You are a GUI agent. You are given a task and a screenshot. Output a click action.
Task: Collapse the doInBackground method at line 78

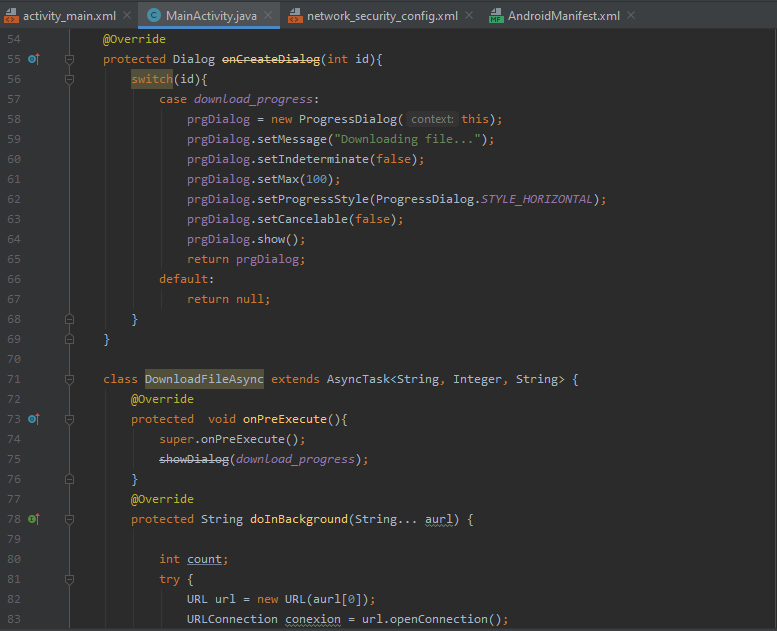[x=69, y=519]
